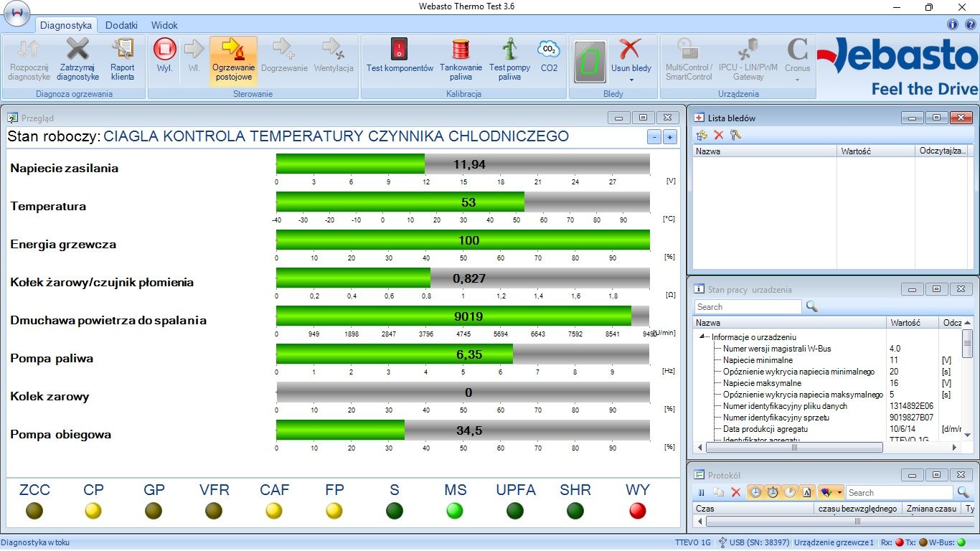
Task: Click the Dogrzewanie icon
Action: [x=285, y=49]
